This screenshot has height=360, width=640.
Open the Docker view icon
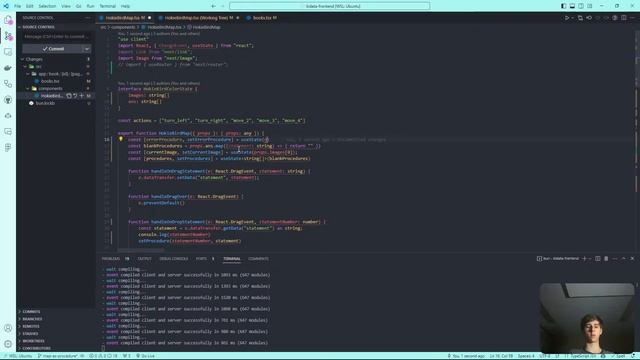[x=8, y=68]
